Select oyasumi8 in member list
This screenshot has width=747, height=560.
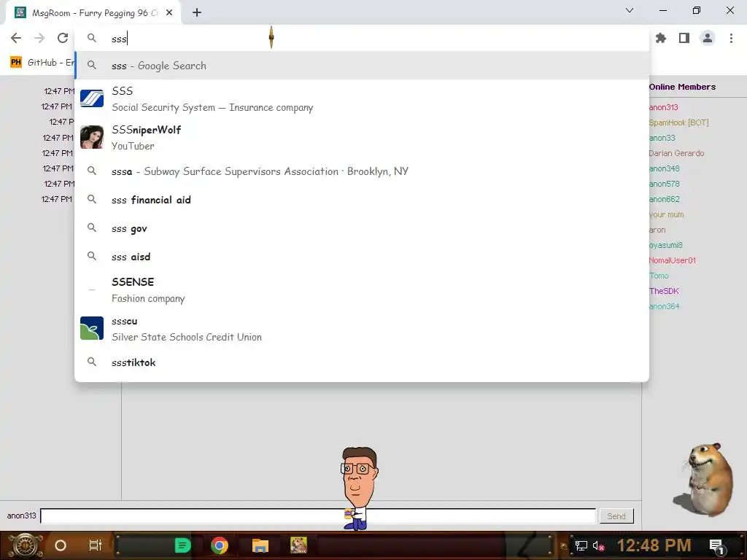point(665,245)
